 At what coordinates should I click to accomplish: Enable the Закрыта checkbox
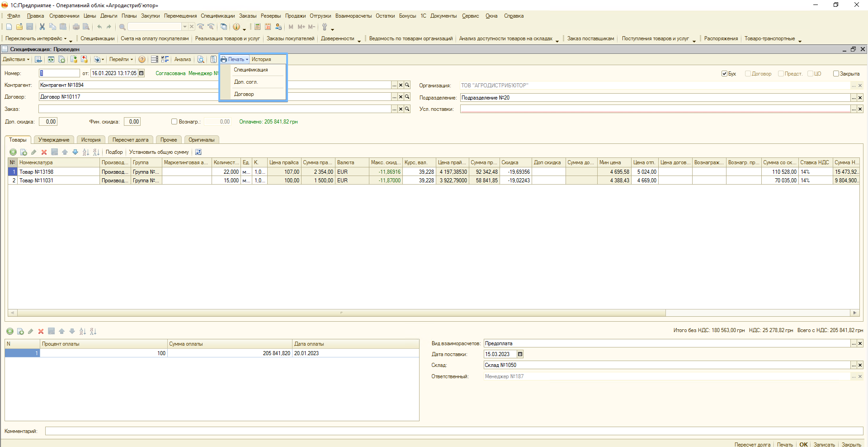tap(836, 74)
